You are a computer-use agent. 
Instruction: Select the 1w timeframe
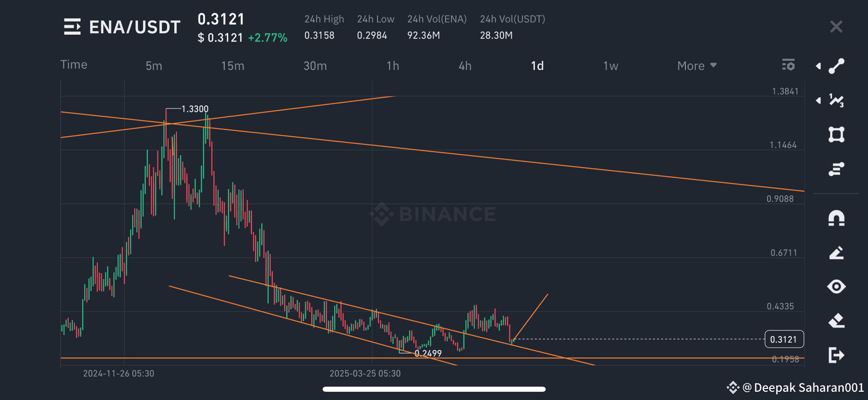point(611,66)
